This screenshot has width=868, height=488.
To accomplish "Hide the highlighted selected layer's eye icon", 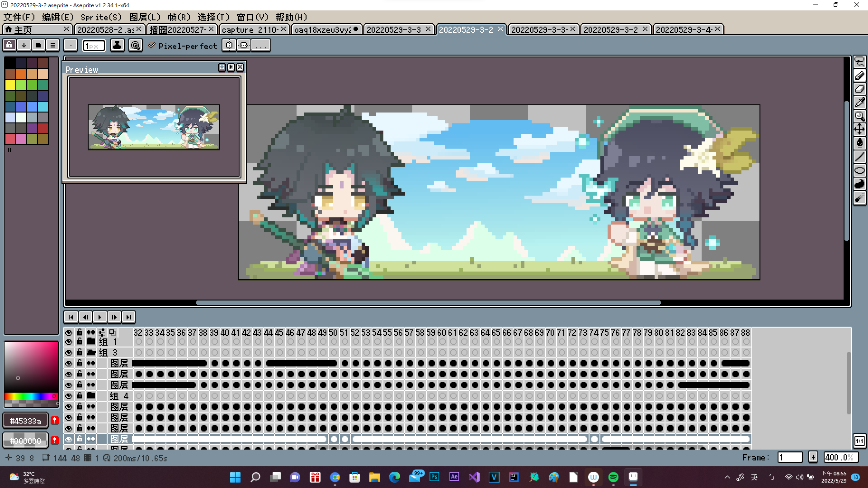I will (x=69, y=439).
